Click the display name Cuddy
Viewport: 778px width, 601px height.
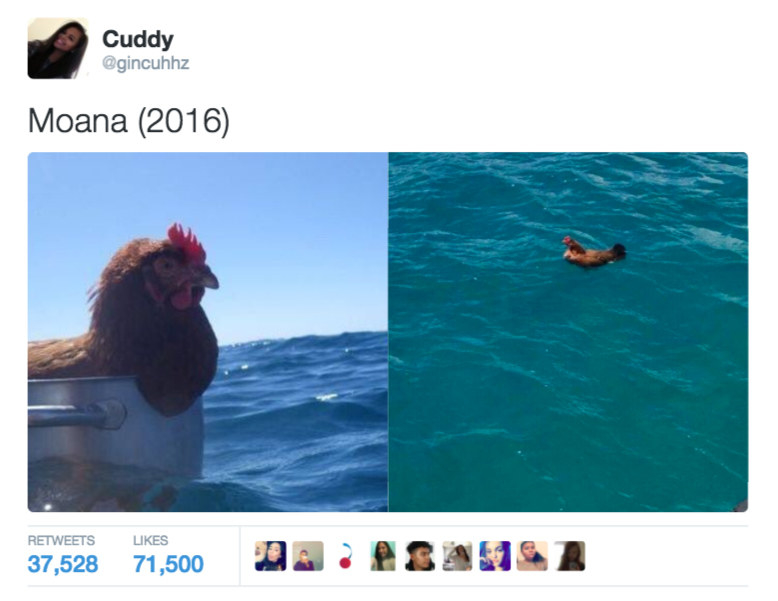[x=138, y=39]
